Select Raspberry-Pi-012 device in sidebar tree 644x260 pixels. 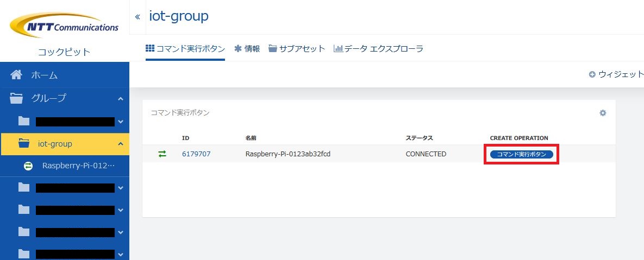[x=78, y=166]
